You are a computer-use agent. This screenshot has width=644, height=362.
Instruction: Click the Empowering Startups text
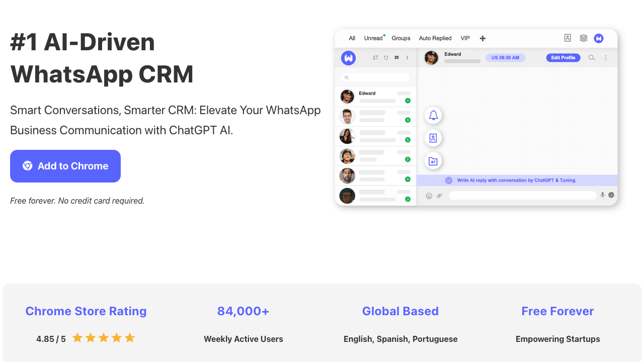coord(558,339)
